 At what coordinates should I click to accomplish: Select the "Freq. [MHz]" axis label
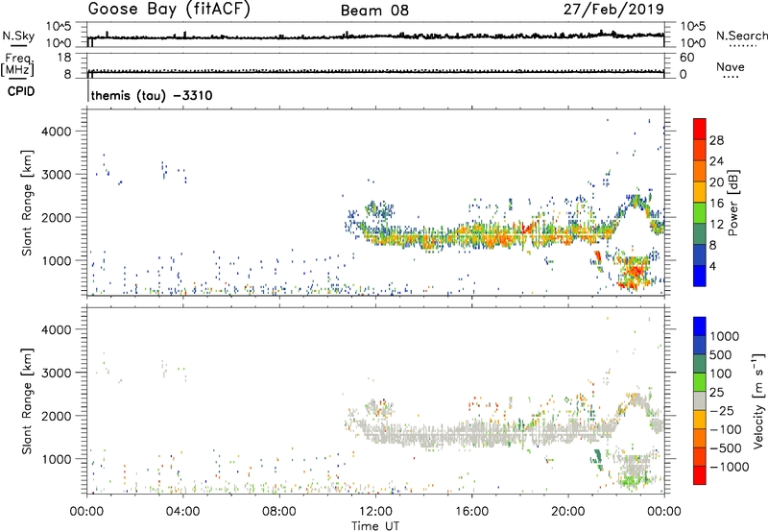[17, 65]
